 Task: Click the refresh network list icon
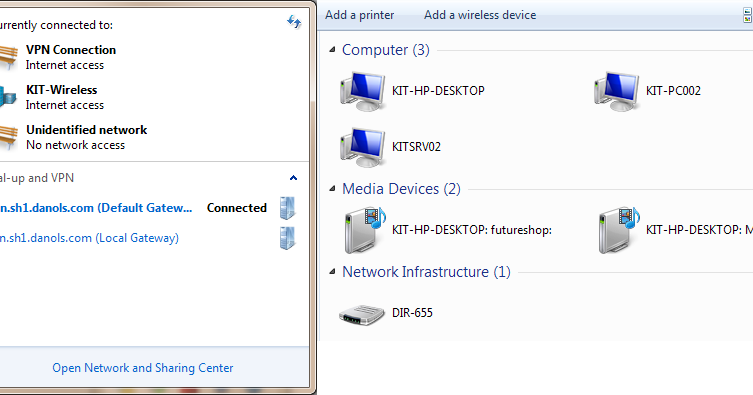[294, 22]
